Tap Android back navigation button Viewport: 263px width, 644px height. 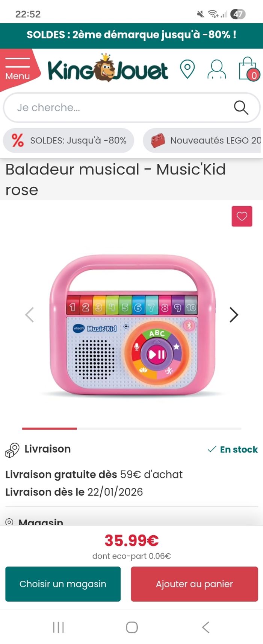[x=206, y=627]
